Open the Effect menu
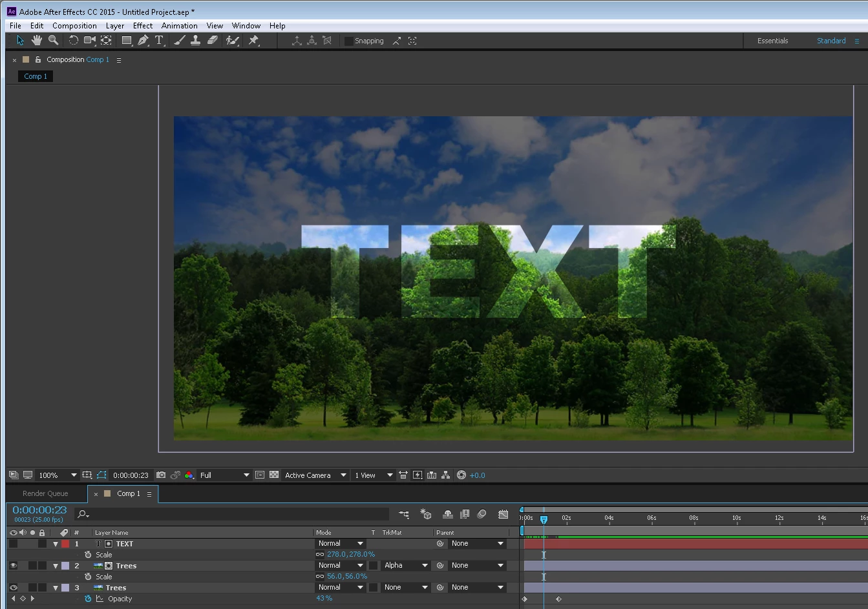This screenshot has width=868, height=609. point(143,26)
